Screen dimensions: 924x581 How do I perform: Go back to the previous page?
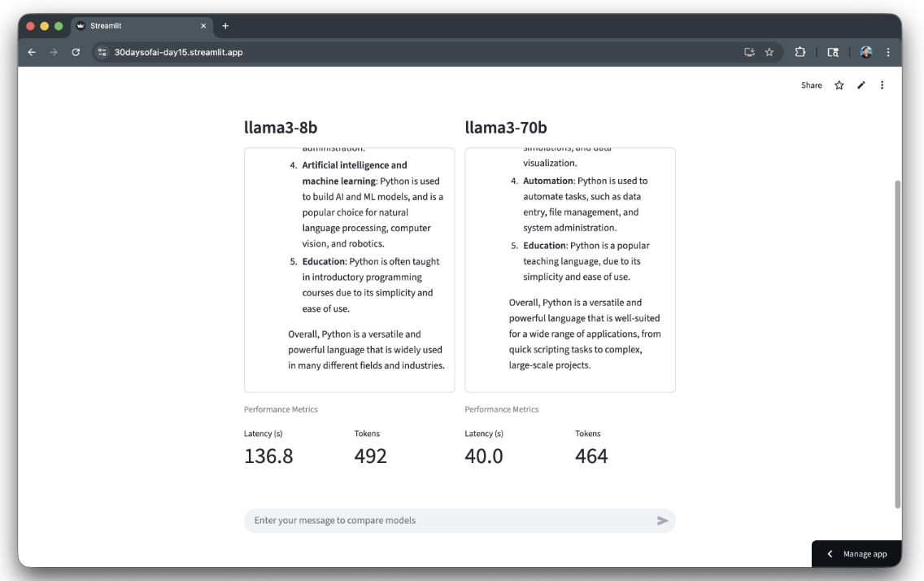coord(32,52)
